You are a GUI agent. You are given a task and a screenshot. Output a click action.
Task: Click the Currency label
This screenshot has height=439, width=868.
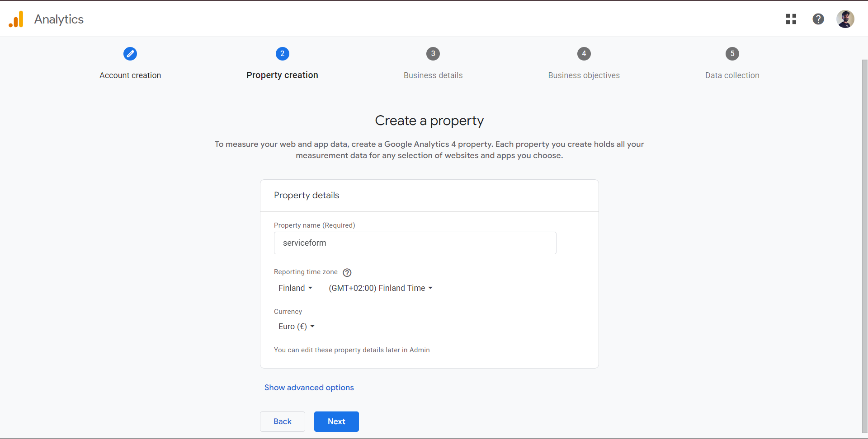pos(288,312)
